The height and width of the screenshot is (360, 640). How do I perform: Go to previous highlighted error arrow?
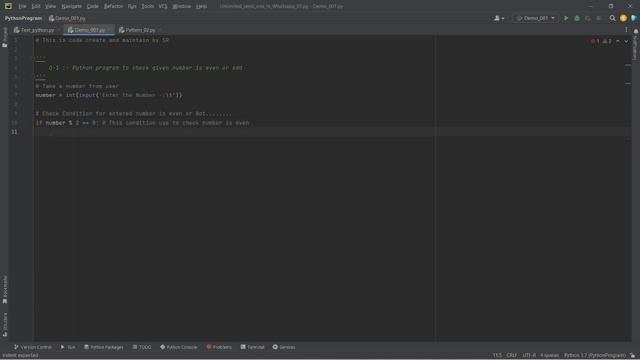(618, 41)
